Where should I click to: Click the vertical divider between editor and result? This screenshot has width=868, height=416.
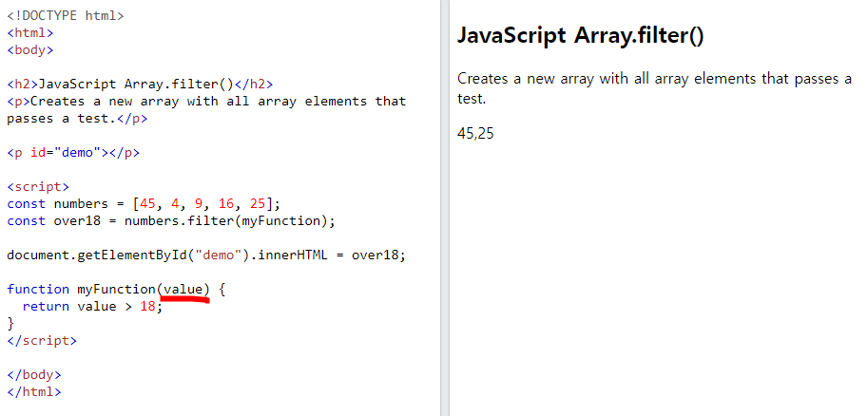[445, 208]
